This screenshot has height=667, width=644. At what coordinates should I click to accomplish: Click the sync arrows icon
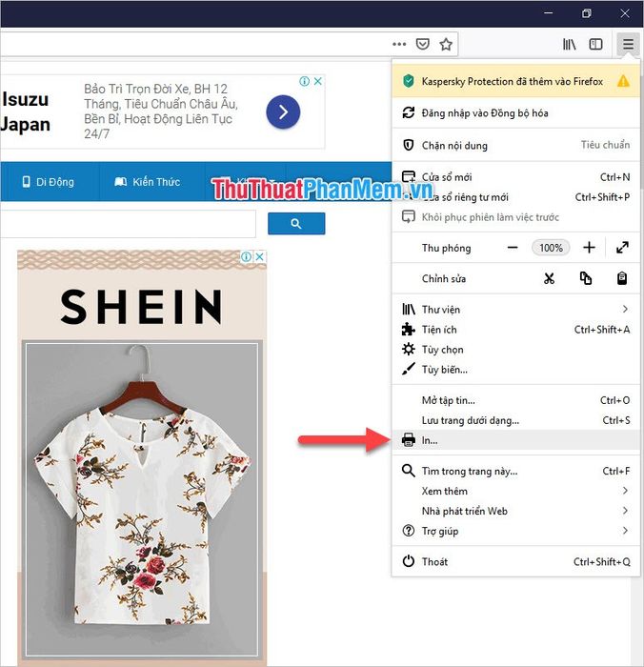(409, 112)
